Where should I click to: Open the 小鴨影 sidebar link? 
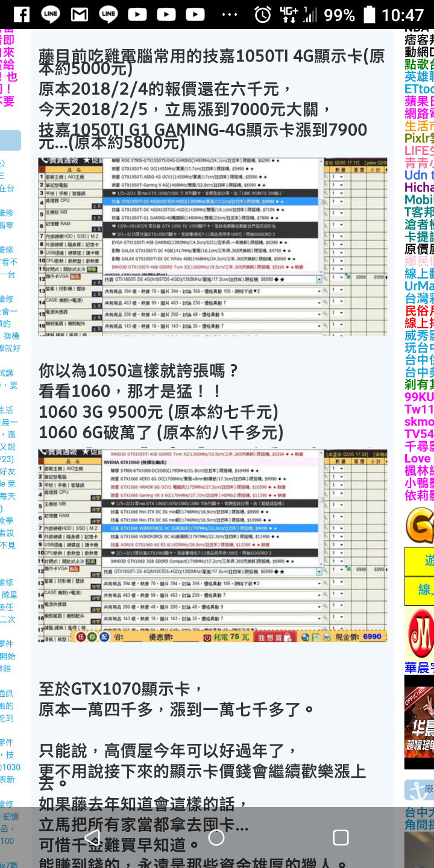tap(419, 483)
